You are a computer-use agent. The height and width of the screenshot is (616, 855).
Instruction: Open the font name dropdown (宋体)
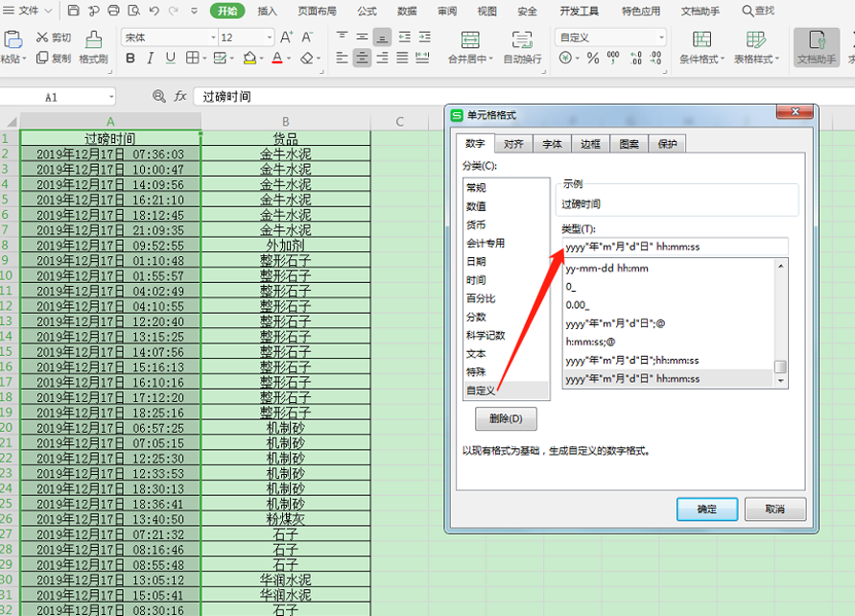(x=213, y=37)
